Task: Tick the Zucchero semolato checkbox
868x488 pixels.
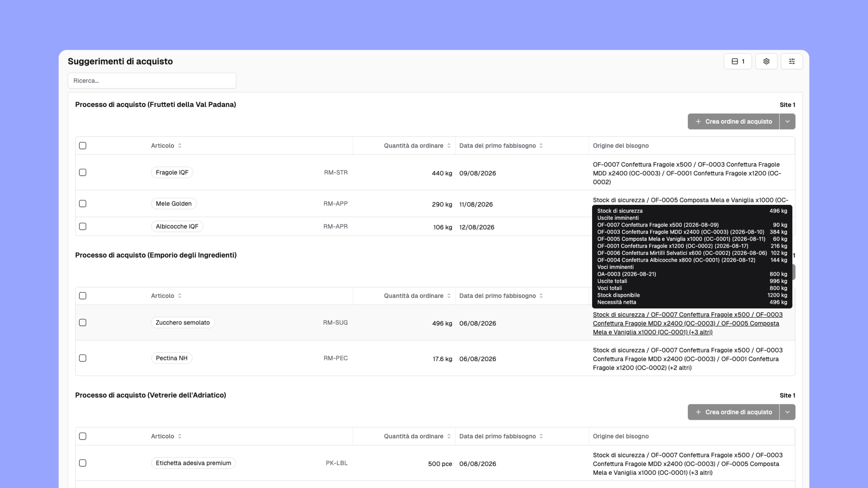Action: pyautogui.click(x=83, y=323)
